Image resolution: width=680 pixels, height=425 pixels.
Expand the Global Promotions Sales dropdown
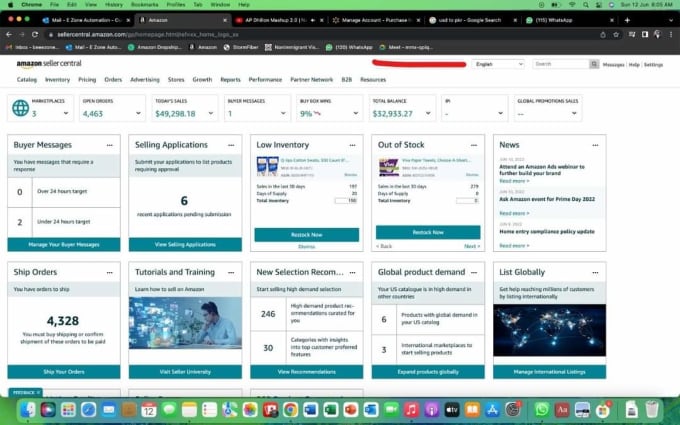tap(574, 113)
